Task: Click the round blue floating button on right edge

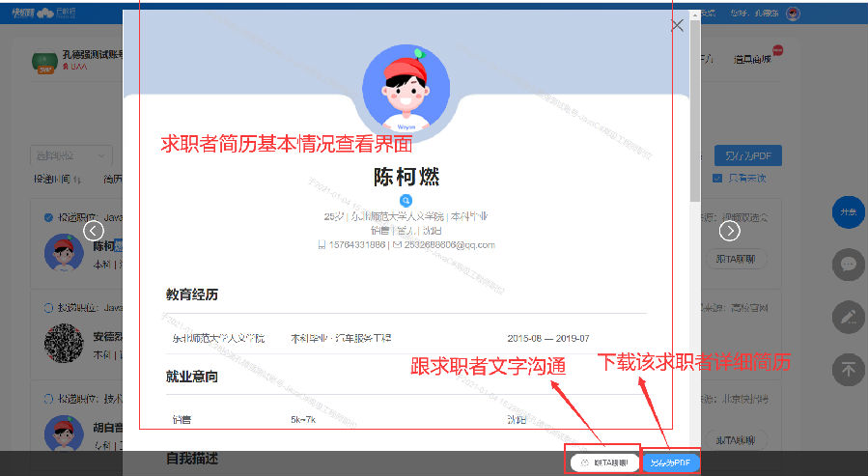Action: click(x=849, y=212)
